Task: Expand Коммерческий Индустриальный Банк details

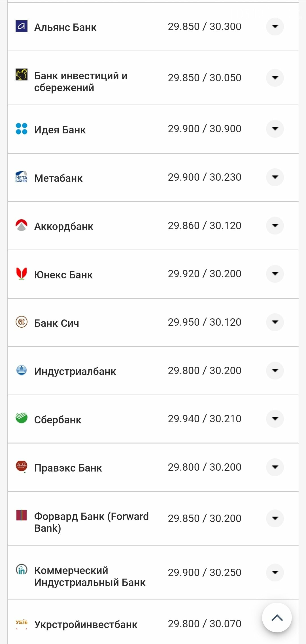Action: (x=275, y=572)
